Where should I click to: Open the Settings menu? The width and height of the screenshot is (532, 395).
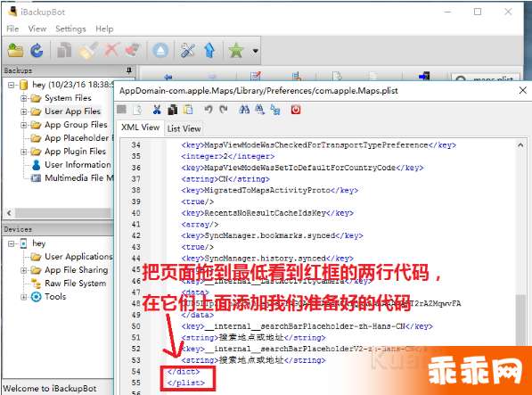[x=70, y=29]
